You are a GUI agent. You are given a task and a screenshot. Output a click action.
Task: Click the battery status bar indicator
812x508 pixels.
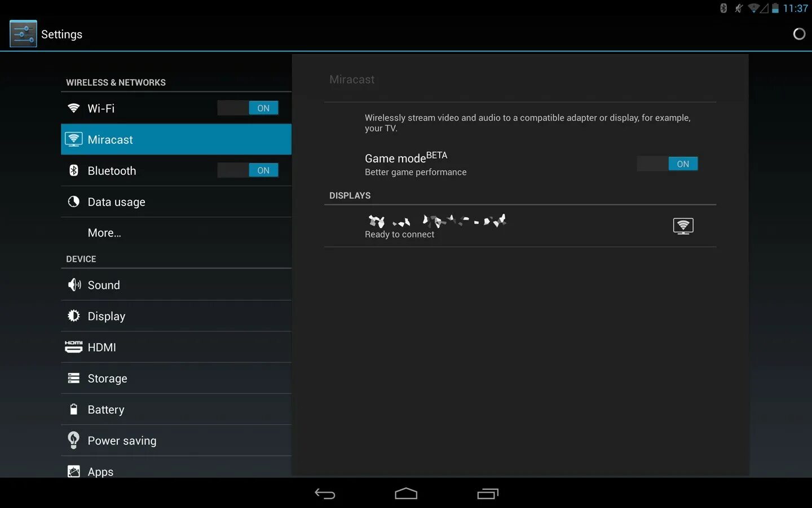point(775,8)
